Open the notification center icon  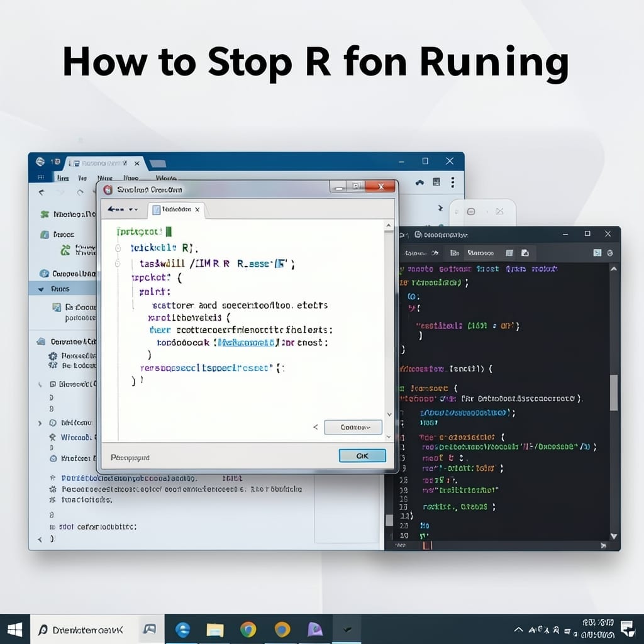628,629
